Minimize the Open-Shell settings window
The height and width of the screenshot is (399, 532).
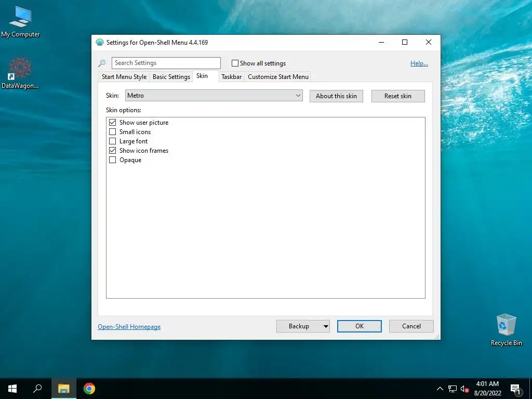click(381, 43)
